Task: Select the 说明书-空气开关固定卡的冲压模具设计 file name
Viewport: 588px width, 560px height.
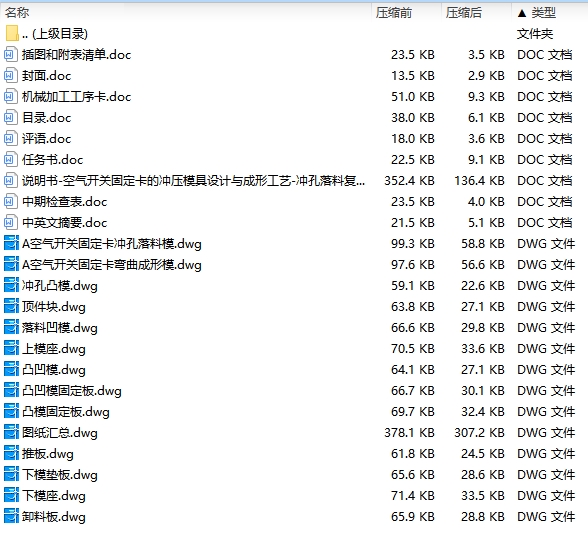Action: 194,181
